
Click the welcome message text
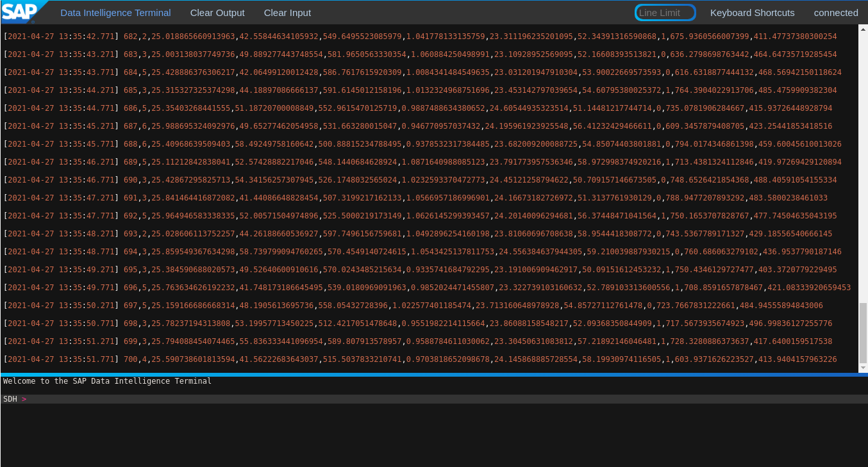107,381
